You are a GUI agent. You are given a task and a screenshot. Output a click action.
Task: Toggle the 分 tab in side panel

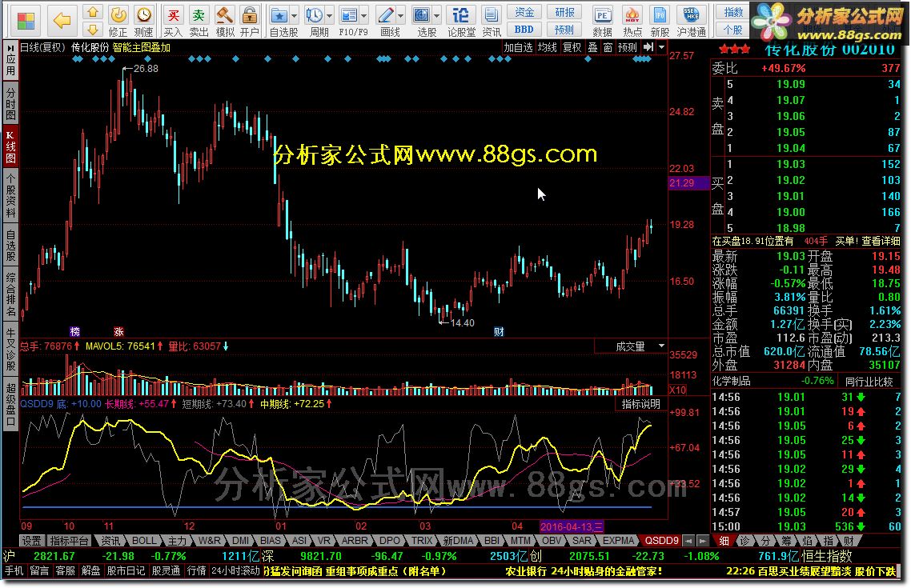point(765,541)
